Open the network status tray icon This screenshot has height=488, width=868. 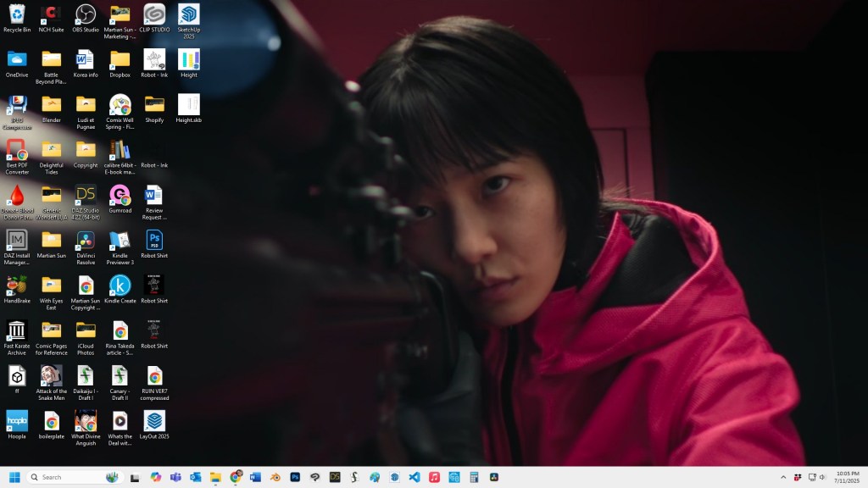(811, 478)
